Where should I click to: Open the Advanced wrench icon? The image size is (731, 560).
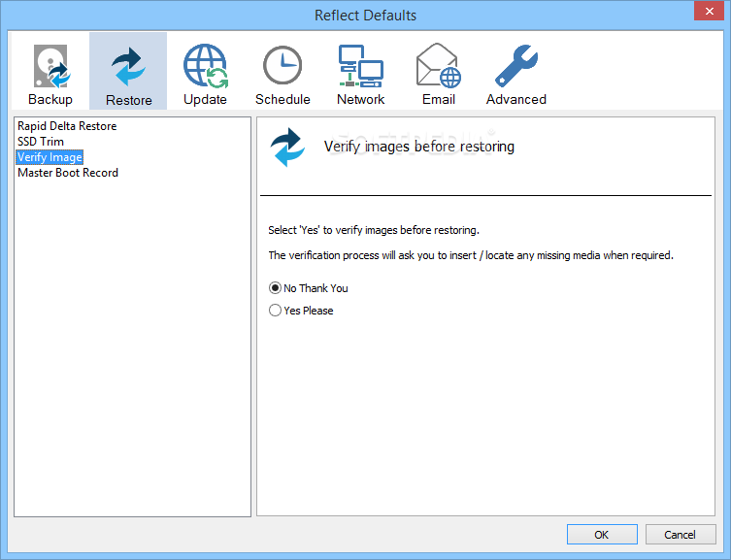click(x=516, y=66)
